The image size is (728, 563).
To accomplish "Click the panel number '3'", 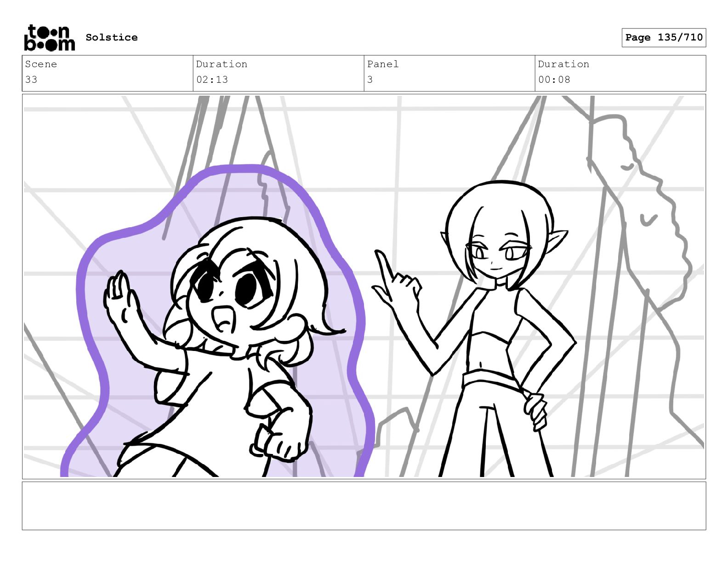I will tap(370, 80).
